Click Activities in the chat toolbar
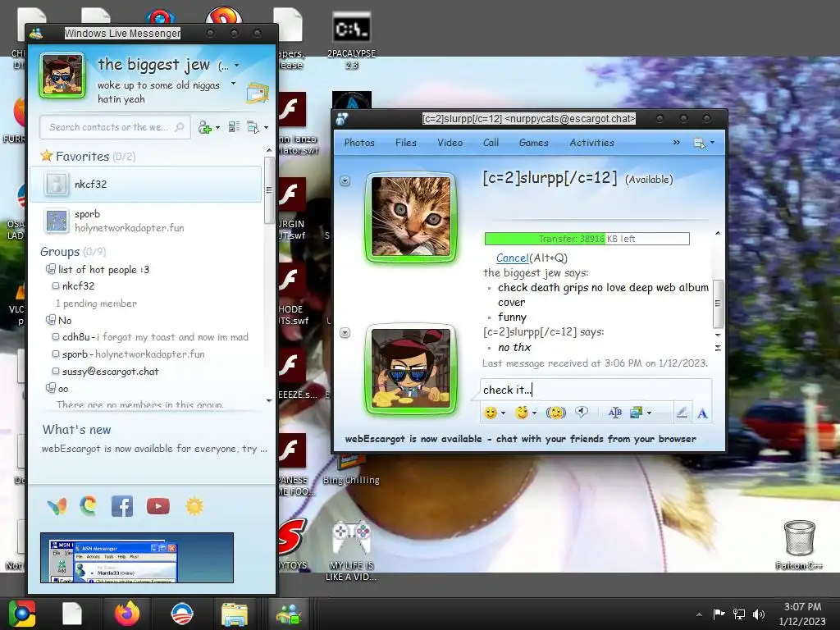This screenshot has height=630, width=840. 592,143
